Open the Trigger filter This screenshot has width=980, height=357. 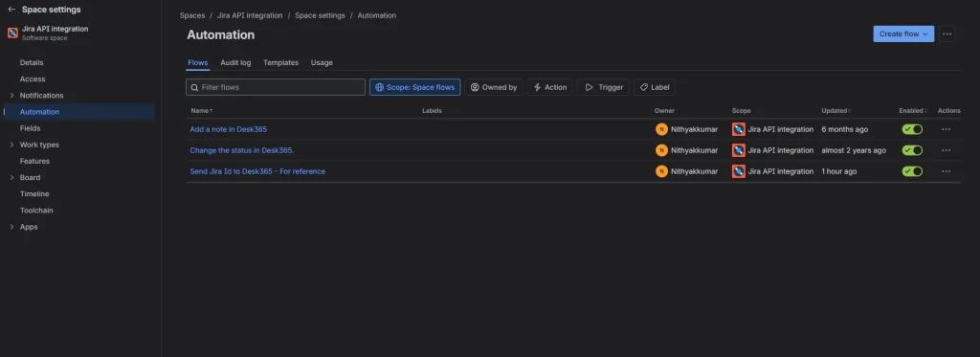(x=603, y=87)
